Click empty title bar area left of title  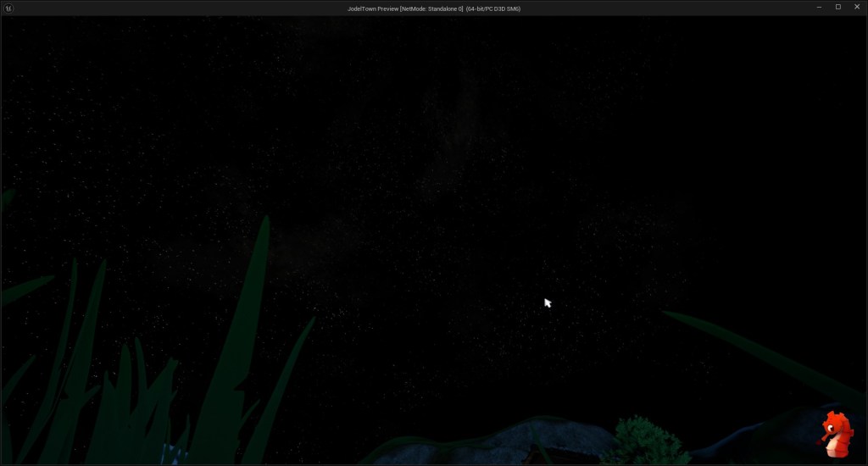170,8
